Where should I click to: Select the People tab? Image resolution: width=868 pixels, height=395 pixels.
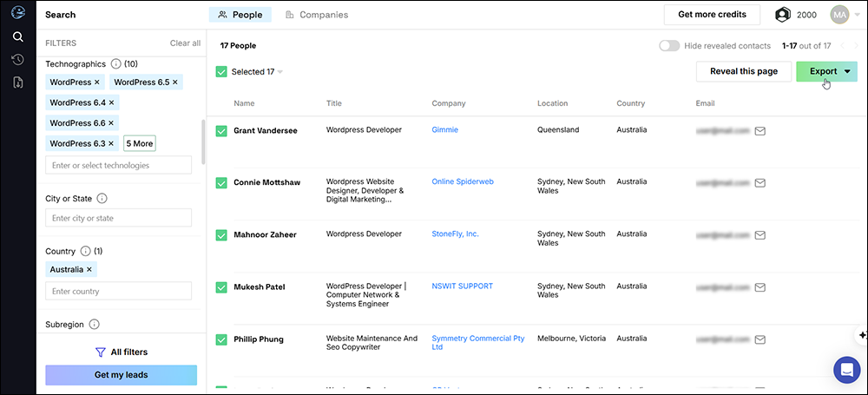tap(240, 15)
